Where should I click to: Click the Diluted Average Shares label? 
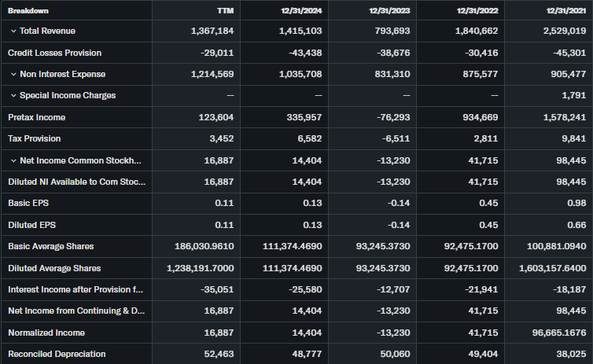pos(53,268)
